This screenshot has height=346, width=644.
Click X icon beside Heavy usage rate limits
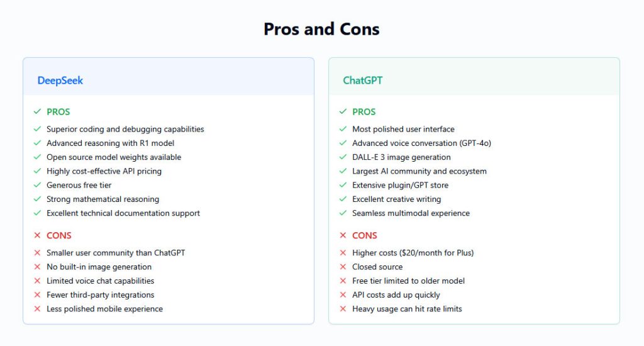pyautogui.click(x=343, y=309)
